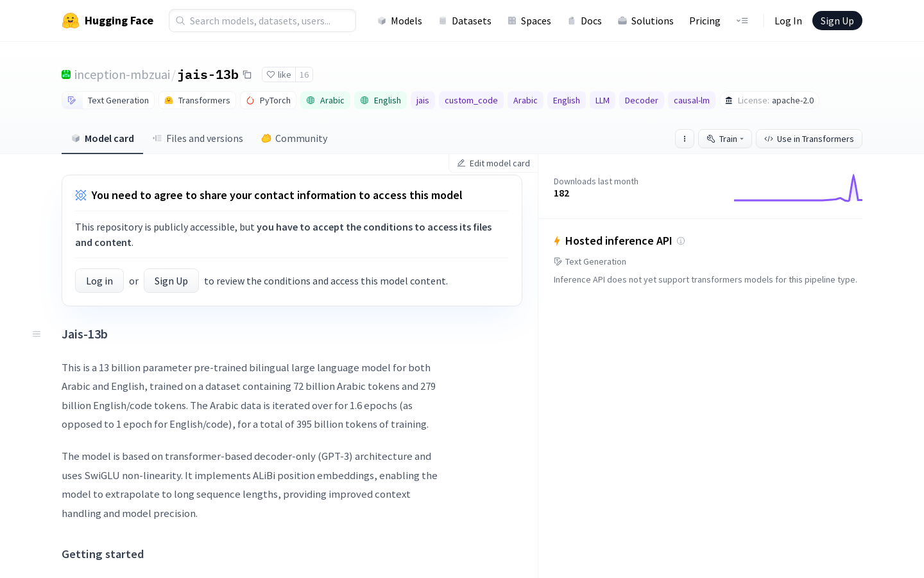Click the Getting started heading
Screen dimensions: 924x578
coord(103,554)
